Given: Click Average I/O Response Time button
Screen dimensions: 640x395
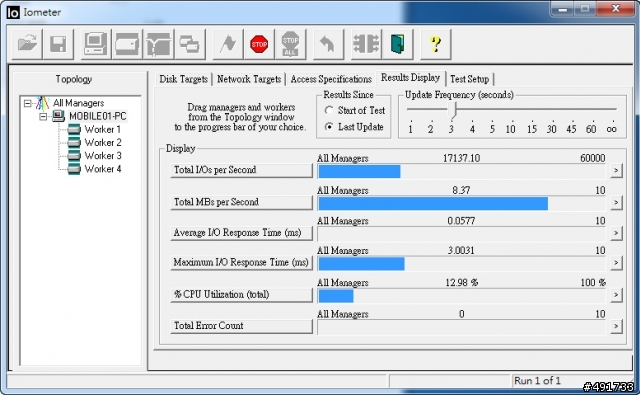Looking at the screenshot, I should (241, 233).
